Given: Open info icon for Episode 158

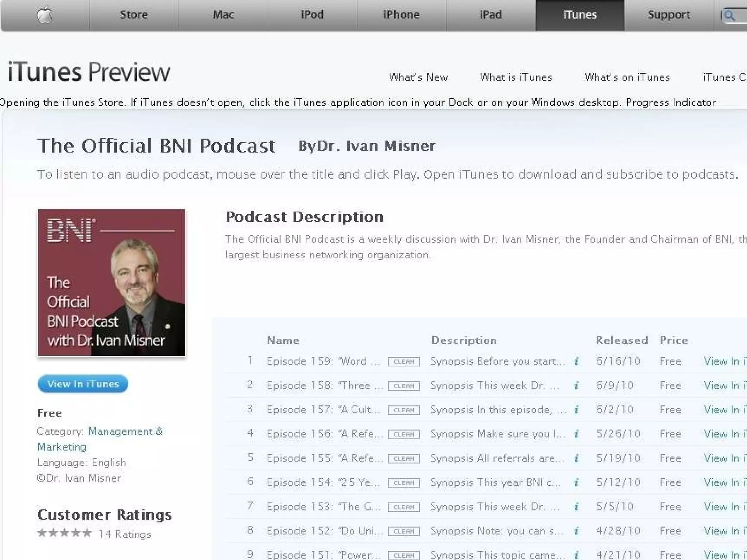Looking at the screenshot, I should point(576,385).
